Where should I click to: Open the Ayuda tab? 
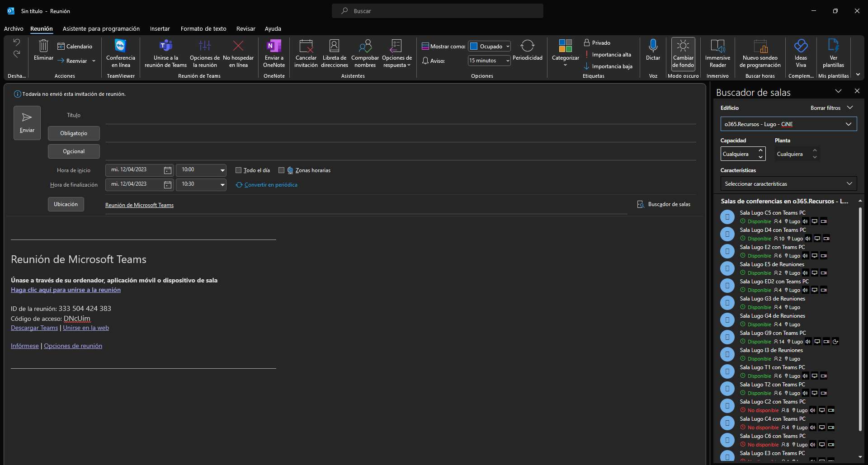pyautogui.click(x=273, y=28)
